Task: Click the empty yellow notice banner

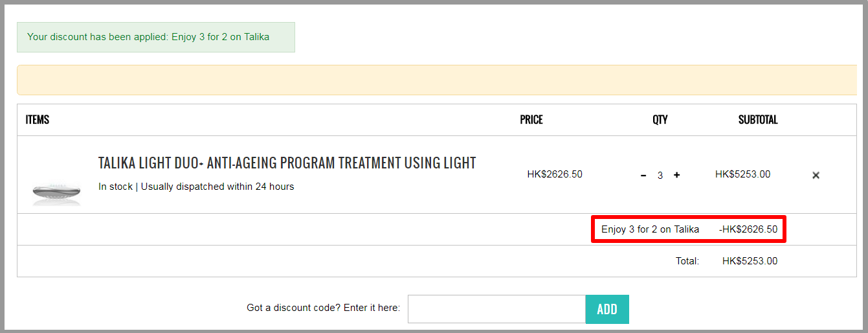Action: [x=437, y=80]
